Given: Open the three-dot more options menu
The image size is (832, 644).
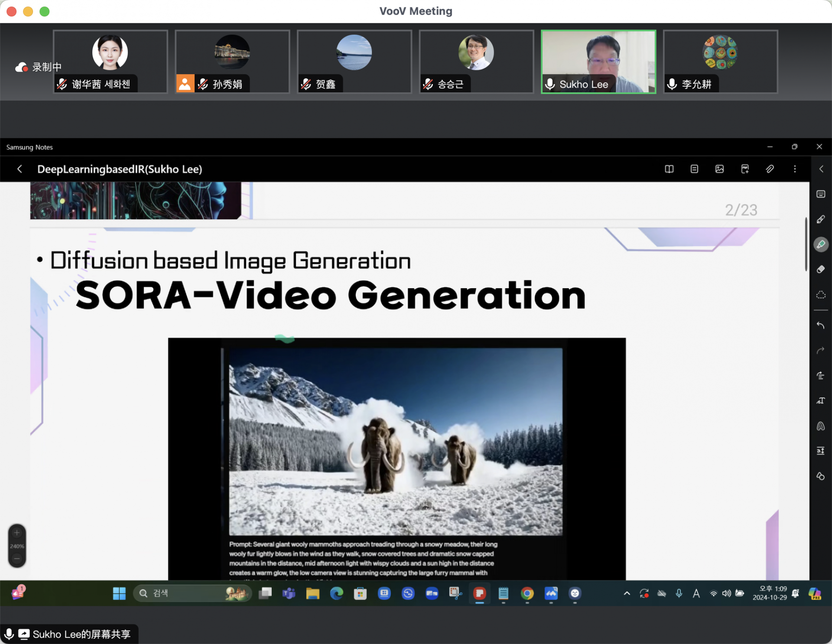Looking at the screenshot, I should pyautogui.click(x=795, y=169).
